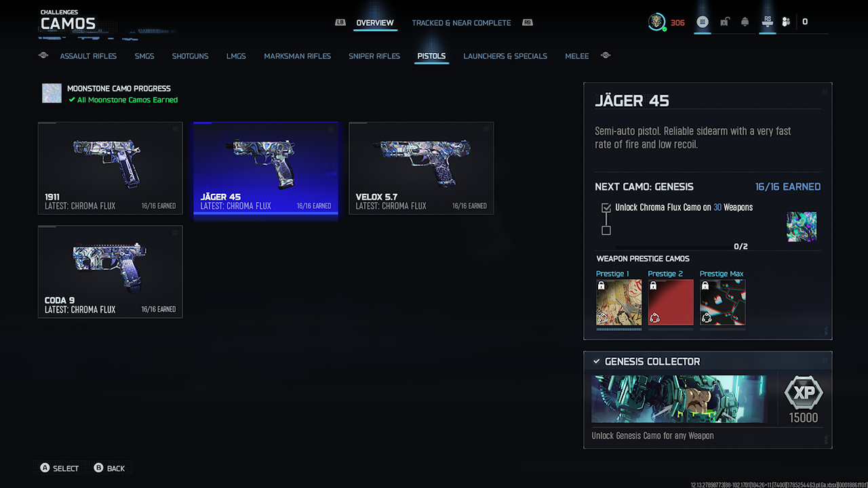Select the Prestige 2 red camo swatch
This screenshot has width=868, height=488.
671,302
